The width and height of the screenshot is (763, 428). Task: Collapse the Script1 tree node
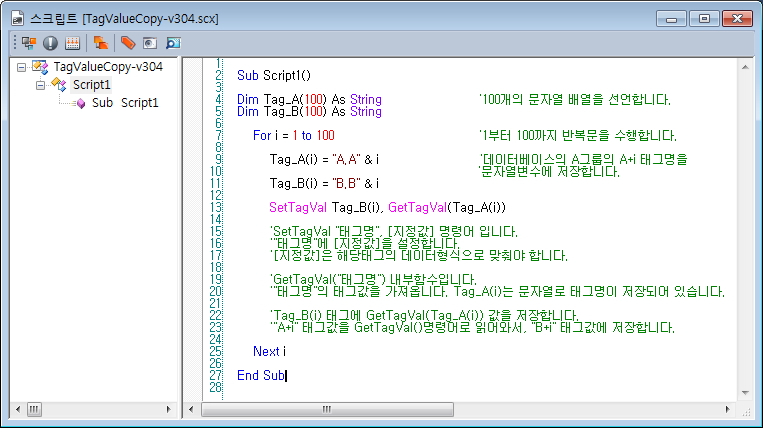pyautogui.click(x=40, y=85)
